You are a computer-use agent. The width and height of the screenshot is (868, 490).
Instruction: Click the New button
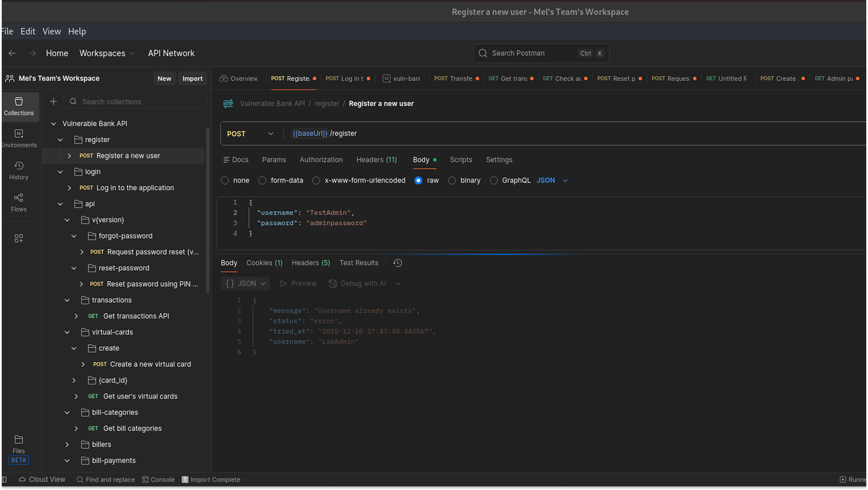[164, 78]
